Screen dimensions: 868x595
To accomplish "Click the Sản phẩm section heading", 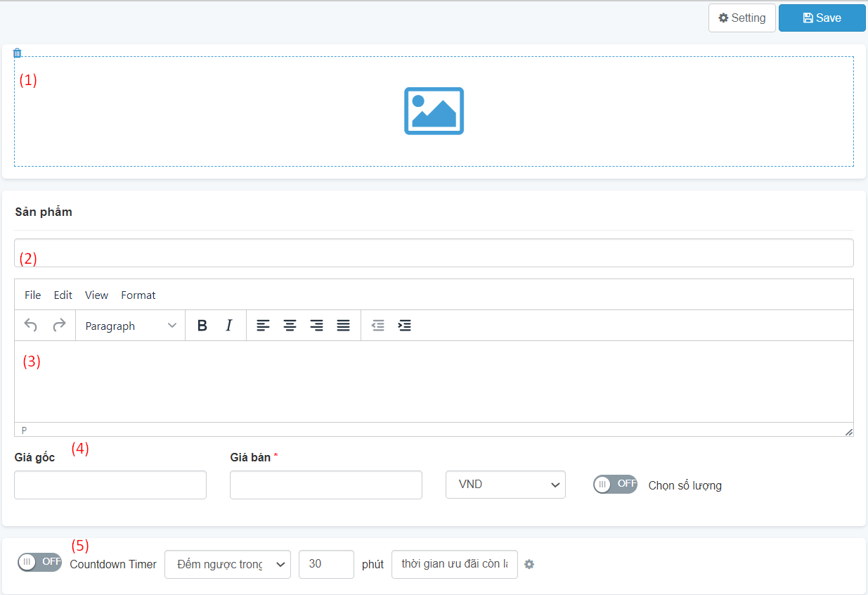I will 44,212.
